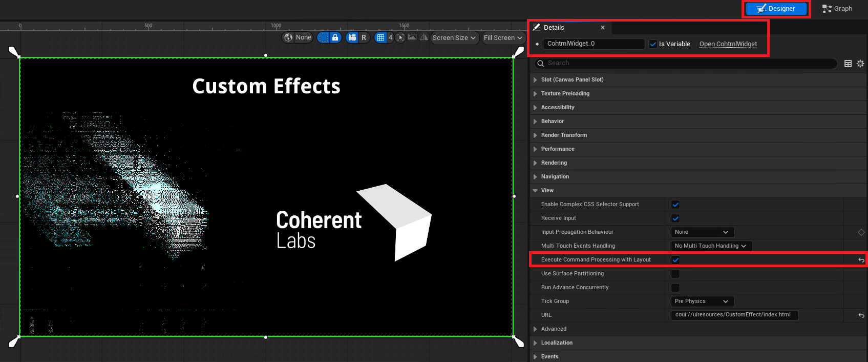Screen dimensions: 868x362
Task: Click the diamond icon beside widget name
Action: [537, 44]
